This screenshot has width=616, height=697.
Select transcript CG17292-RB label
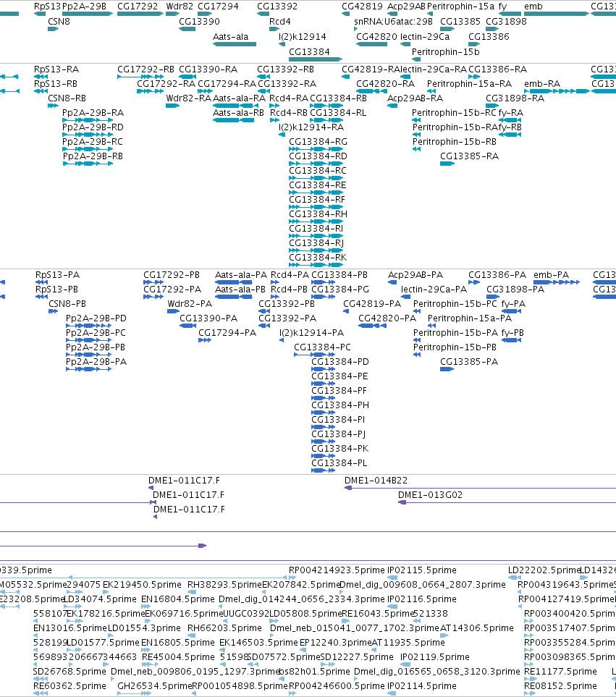145,69
